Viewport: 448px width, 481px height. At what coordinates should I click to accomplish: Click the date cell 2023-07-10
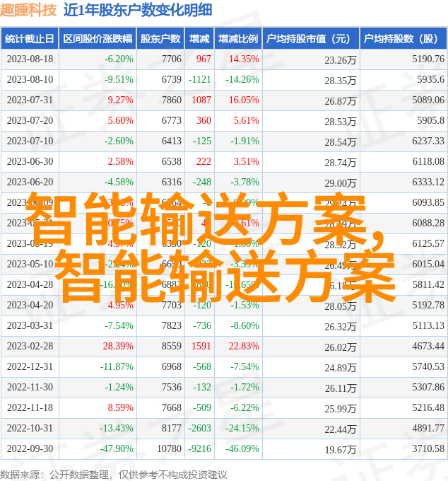coord(30,141)
